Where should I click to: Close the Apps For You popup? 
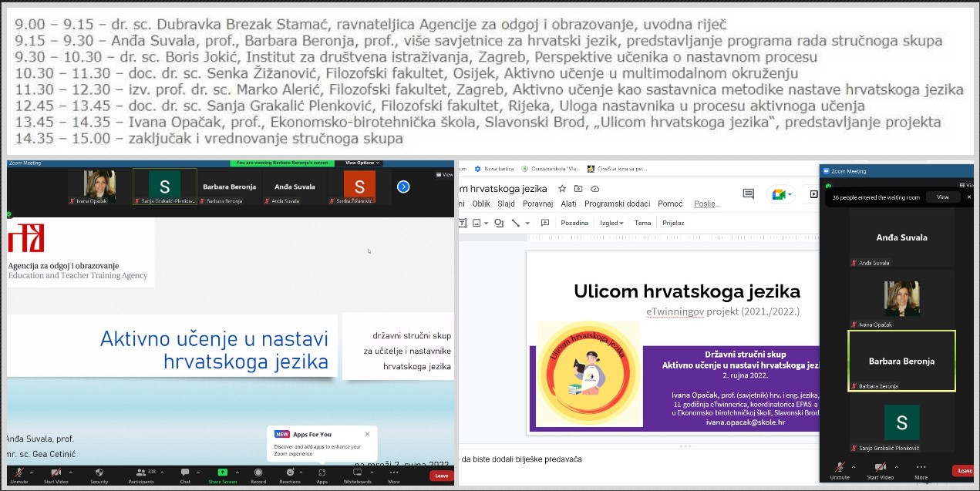(367, 434)
